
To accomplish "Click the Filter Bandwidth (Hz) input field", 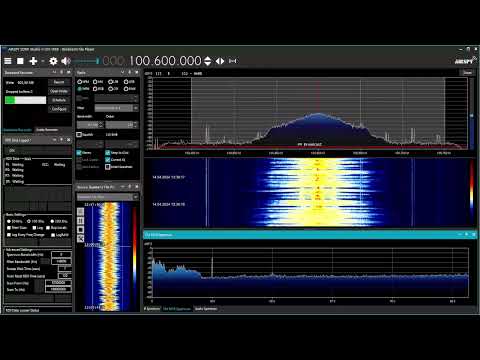I will (61, 262).
